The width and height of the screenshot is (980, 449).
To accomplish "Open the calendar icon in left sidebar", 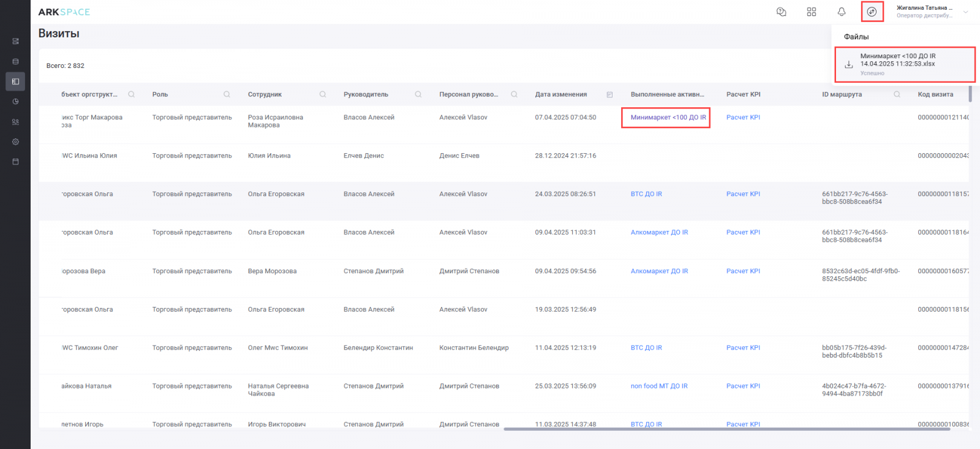I will [x=15, y=162].
